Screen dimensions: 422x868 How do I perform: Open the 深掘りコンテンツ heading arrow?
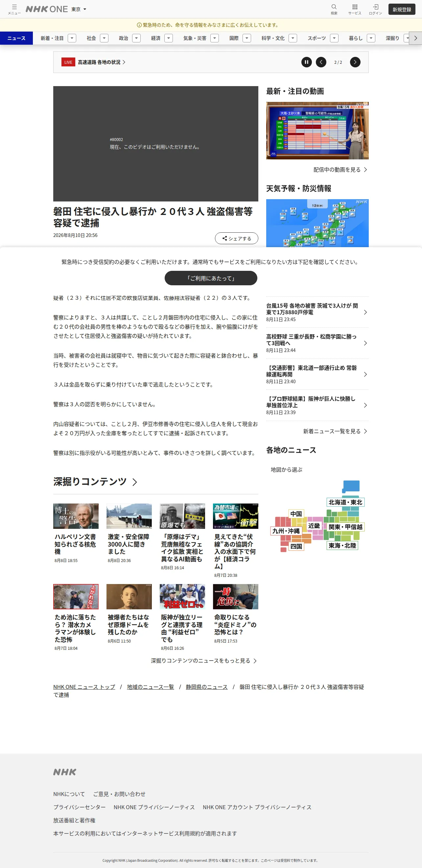(134, 482)
